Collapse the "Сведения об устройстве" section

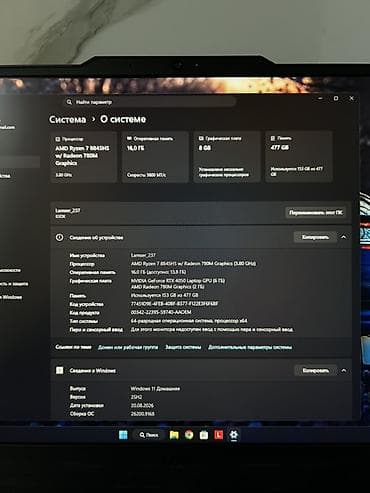point(344,237)
